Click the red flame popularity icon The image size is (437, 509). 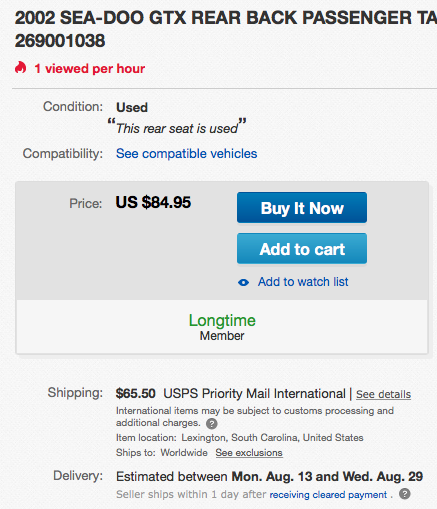pyautogui.click(x=20, y=68)
